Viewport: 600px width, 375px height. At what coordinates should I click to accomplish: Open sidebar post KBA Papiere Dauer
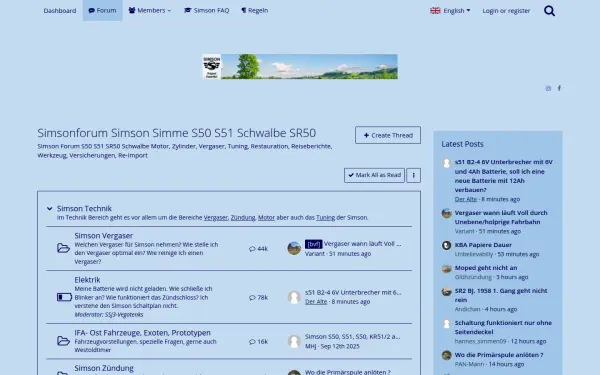click(x=483, y=245)
